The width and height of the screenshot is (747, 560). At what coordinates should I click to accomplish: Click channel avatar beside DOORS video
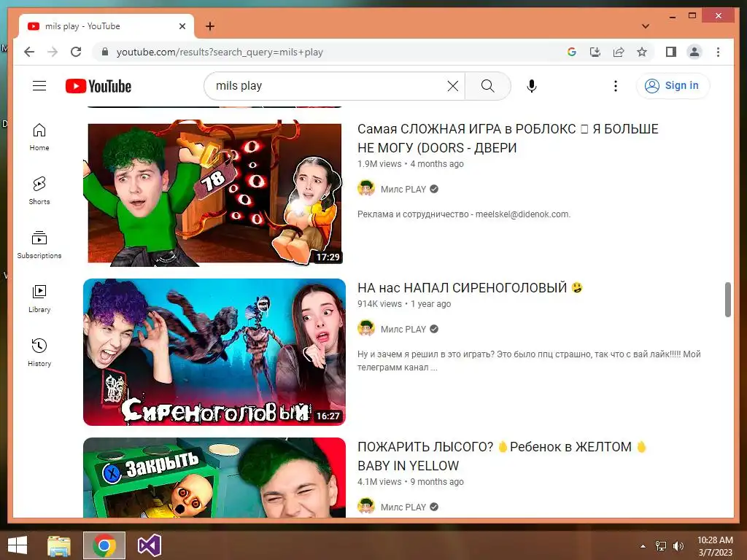pos(366,189)
